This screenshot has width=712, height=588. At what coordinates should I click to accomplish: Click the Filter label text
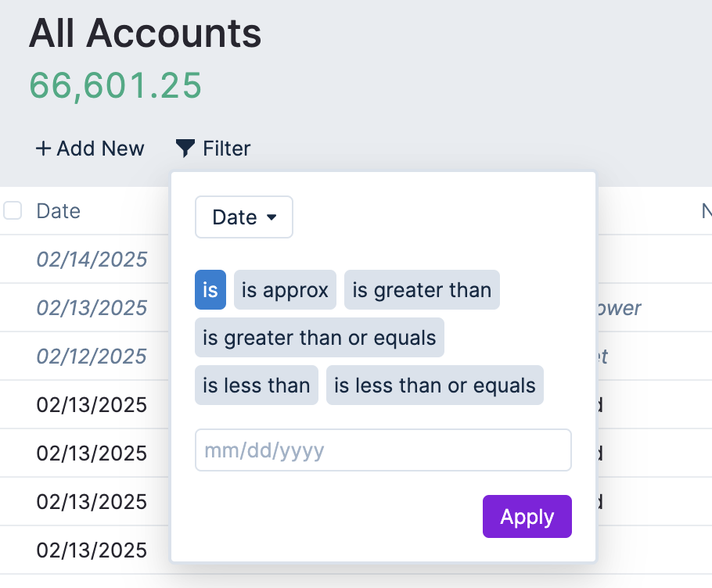click(x=227, y=149)
